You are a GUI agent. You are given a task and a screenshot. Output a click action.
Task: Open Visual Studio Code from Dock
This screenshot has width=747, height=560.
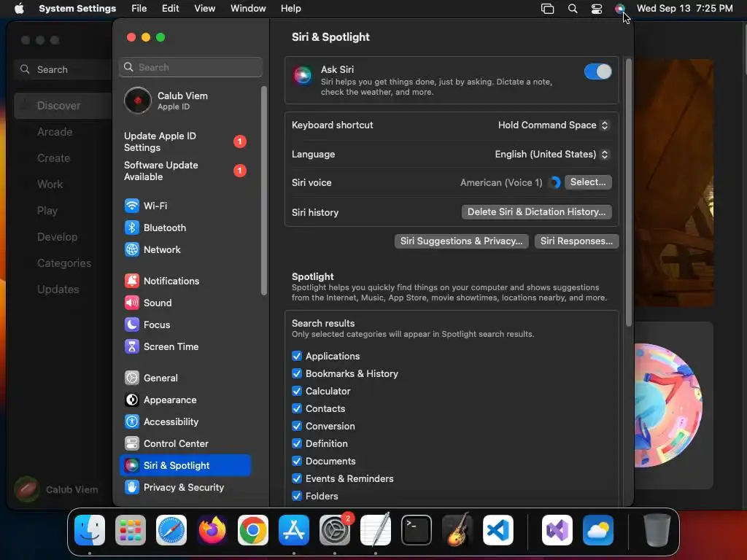[x=498, y=530]
